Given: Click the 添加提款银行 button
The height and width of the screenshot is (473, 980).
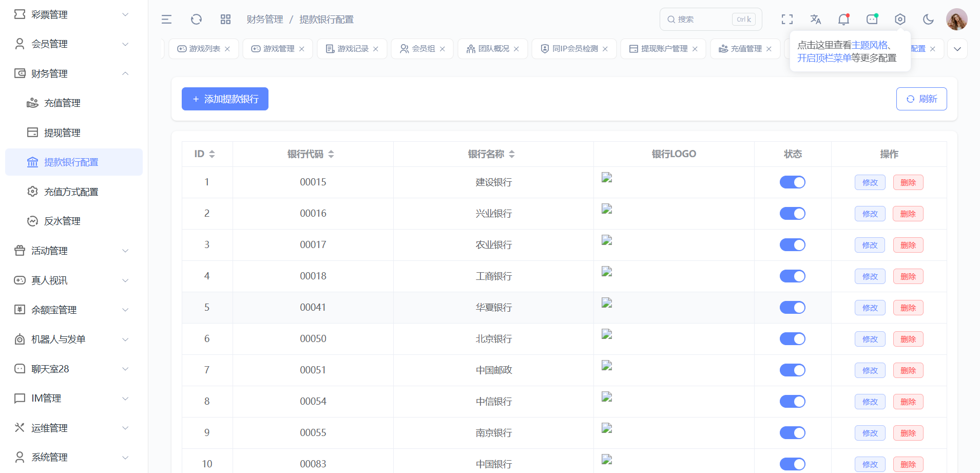Looking at the screenshot, I should click(225, 99).
